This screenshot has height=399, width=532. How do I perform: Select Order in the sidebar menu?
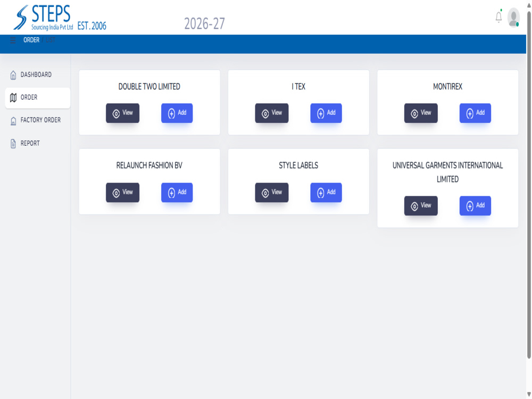pyautogui.click(x=38, y=98)
